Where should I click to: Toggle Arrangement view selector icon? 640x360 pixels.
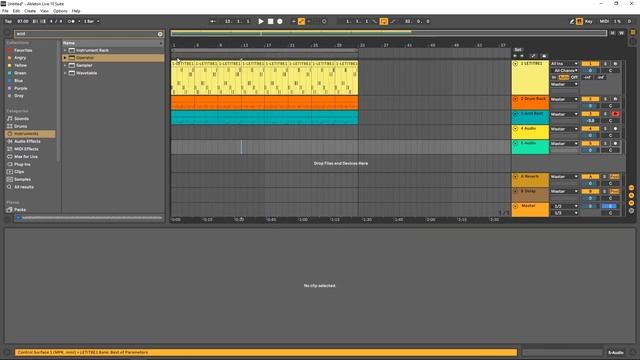click(633, 32)
